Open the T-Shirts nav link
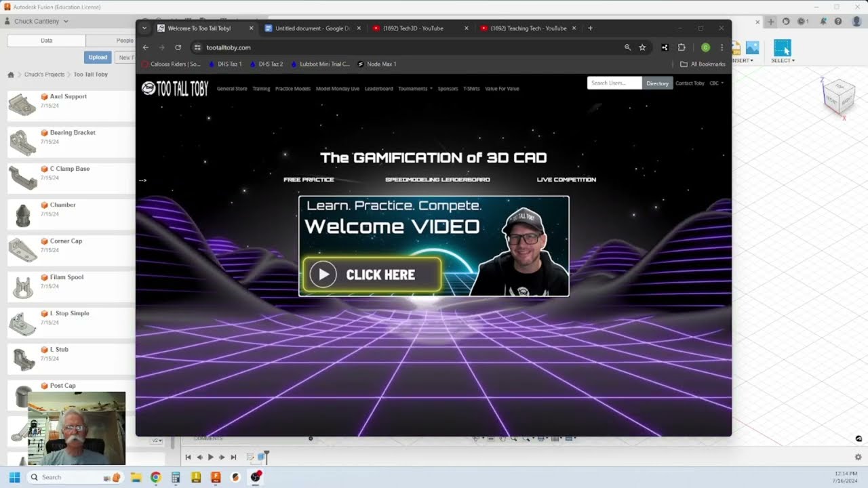The image size is (868, 488). (x=471, y=89)
